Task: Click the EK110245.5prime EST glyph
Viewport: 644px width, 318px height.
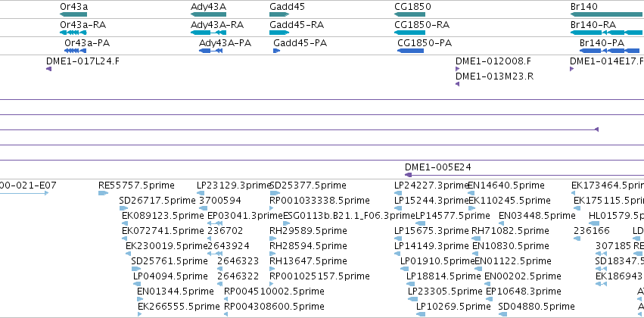Action: click(471, 208)
